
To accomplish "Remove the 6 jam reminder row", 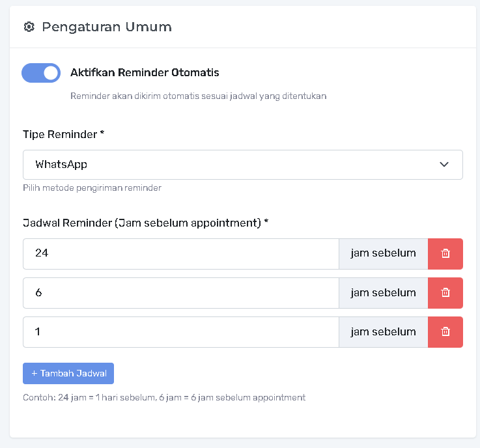I will pyautogui.click(x=445, y=292).
